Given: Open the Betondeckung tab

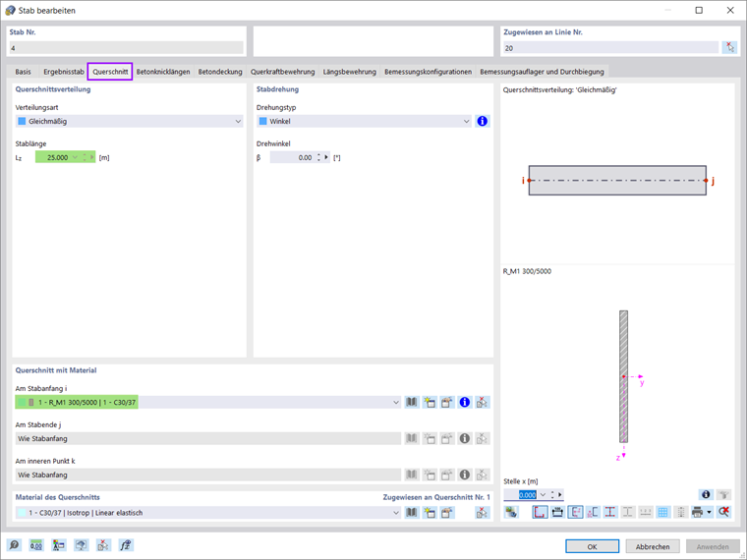Looking at the screenshot, I should point(220,72).
